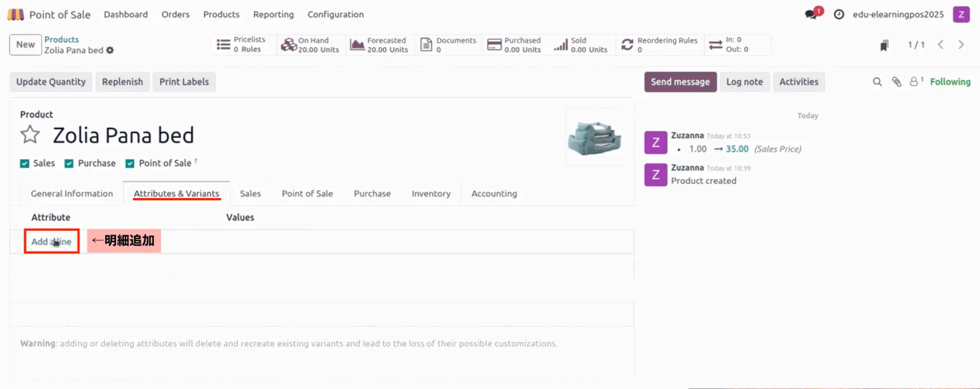Click the bookmark icon near pager
This screenshot has height=389, width=980.
[x=884, y=45]
